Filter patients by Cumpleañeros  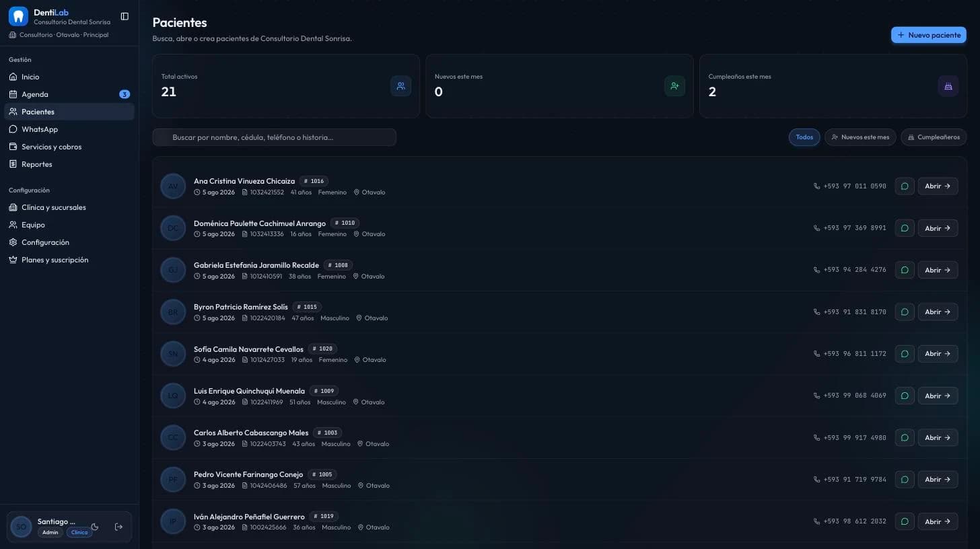point(934,137)
